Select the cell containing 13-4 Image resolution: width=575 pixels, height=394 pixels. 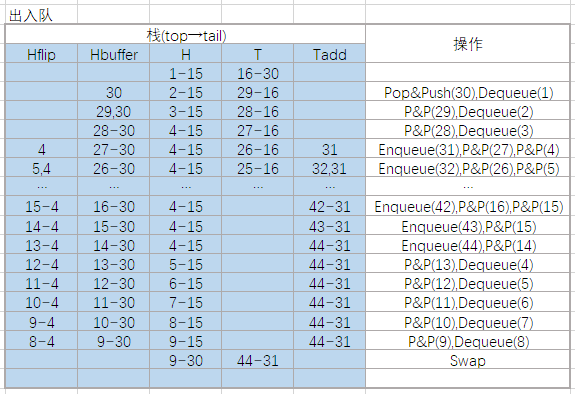click(x=41, y=245)
